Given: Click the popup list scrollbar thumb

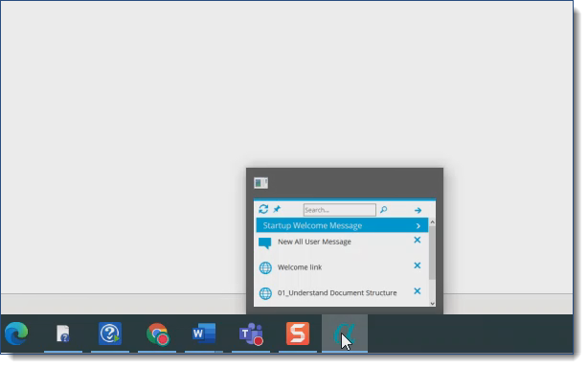Looking at the screenshot, I should (x=432, y=253).
